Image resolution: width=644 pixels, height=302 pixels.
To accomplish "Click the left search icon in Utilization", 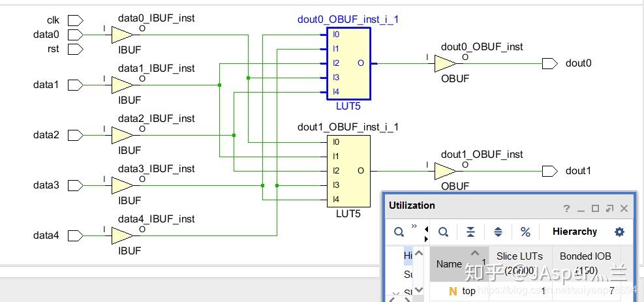I will (x=399, y=232).
